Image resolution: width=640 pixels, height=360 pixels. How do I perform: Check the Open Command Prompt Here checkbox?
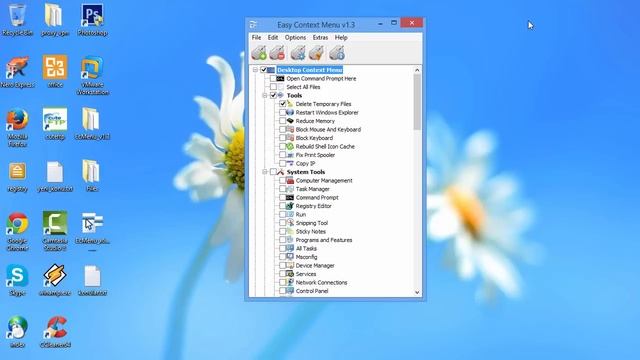(x=273, y=78)
